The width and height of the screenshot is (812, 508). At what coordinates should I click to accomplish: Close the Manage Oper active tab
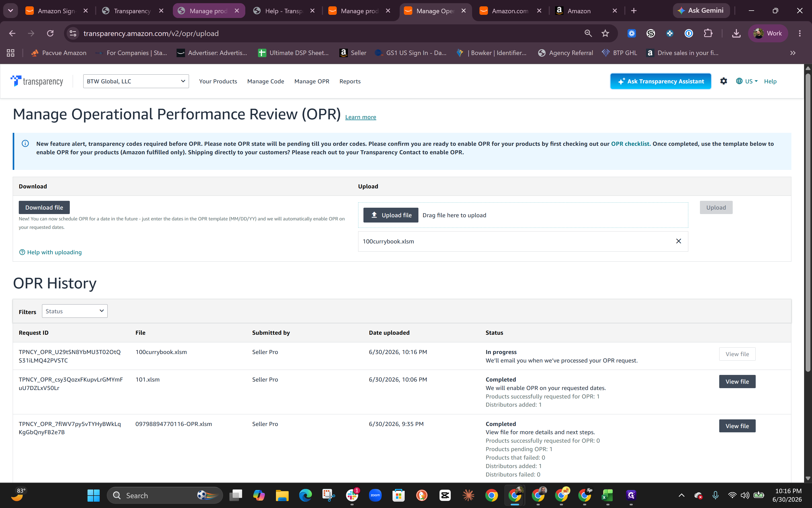click(x=463, y=11)
